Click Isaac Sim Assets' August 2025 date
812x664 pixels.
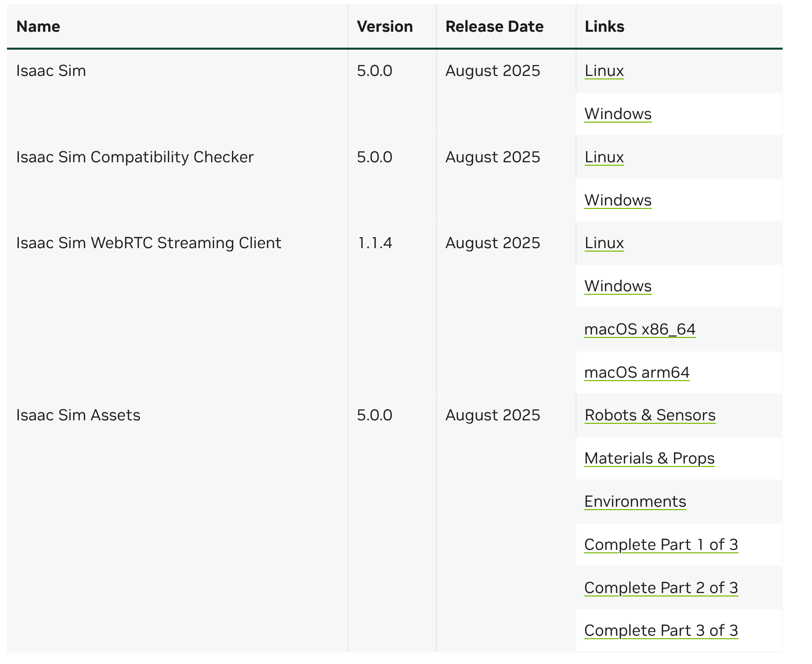pyautogui.click(x=493, y=415)
